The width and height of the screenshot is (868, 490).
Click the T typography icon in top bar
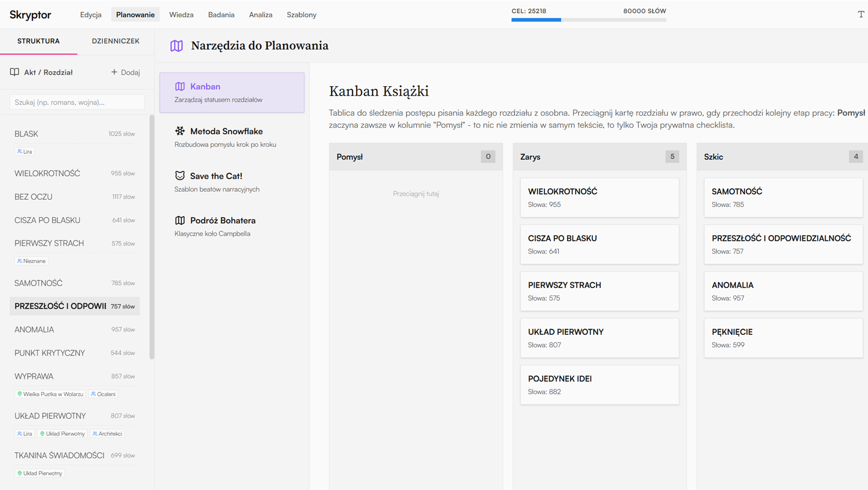click(860, 14)
